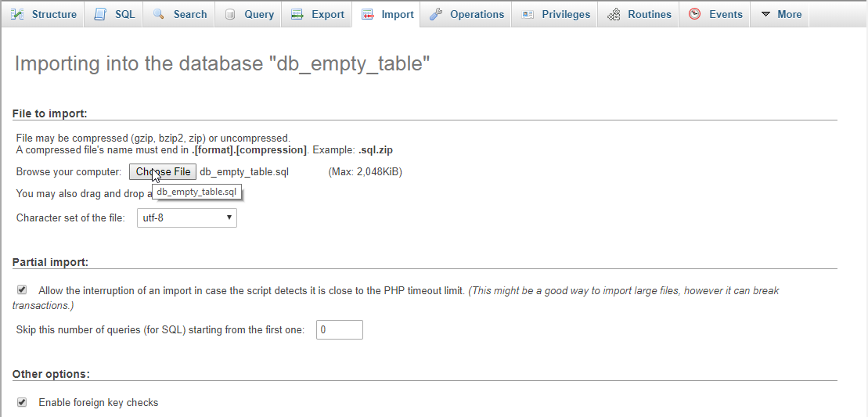The height and width of the screenshot is (417, 868).
Task: Click the Operations wrench icon
Action: [x=436, y=14]
